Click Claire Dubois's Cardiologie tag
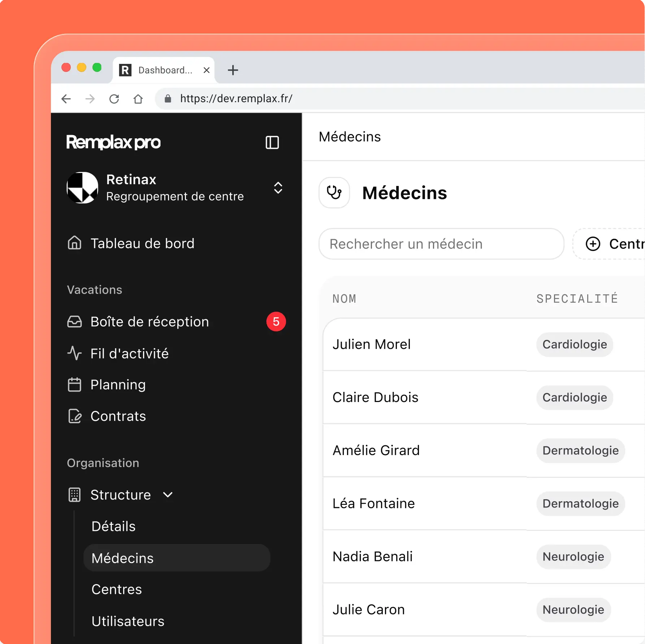Viewport: 645px width, 644px height. 575,397
